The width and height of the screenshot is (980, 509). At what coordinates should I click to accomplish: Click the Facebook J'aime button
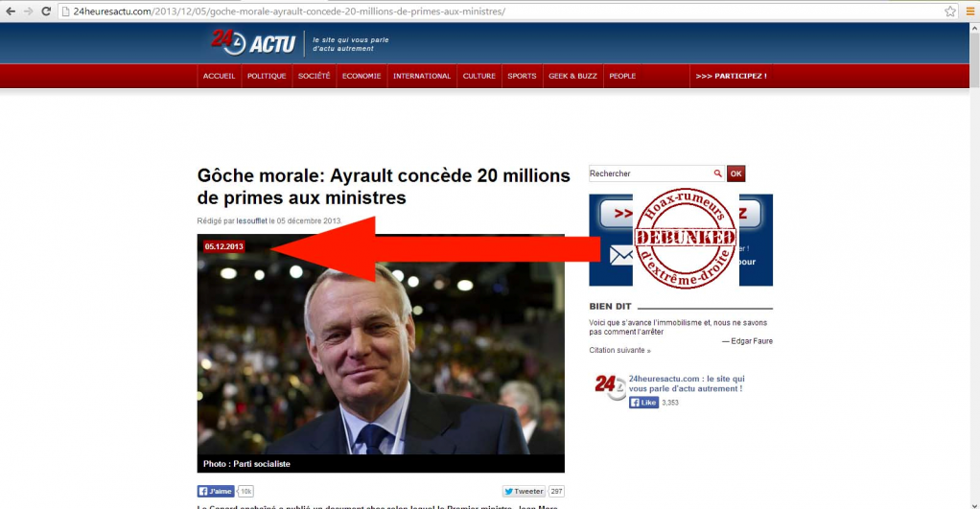tap(216, 492)
